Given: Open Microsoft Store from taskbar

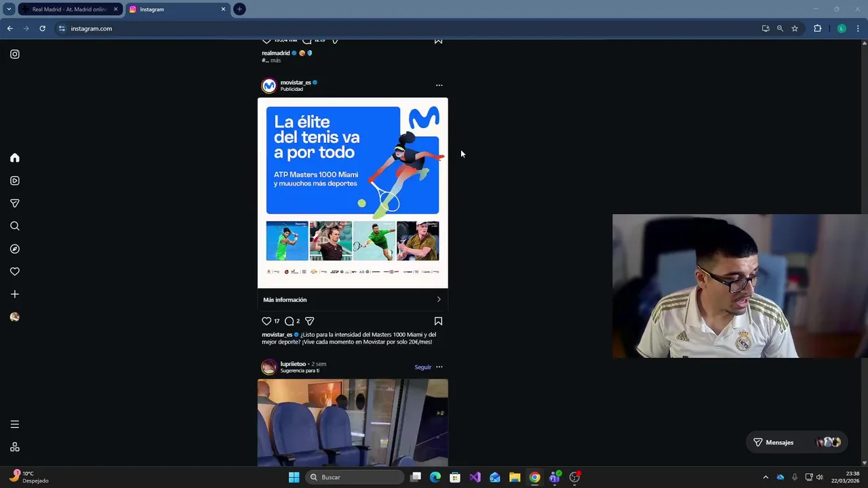Looking at the screenshot, I should (455, 477).
